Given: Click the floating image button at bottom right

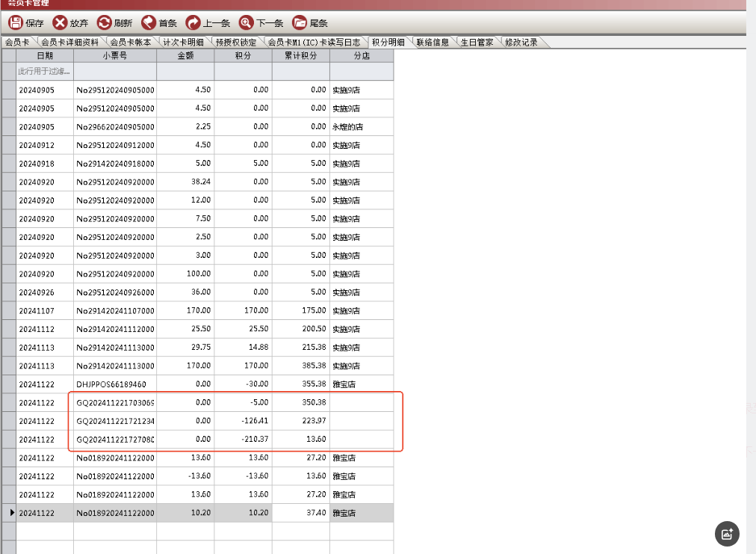Looking at the screenshot, I should pyautogui.click(x=727, y=534).
